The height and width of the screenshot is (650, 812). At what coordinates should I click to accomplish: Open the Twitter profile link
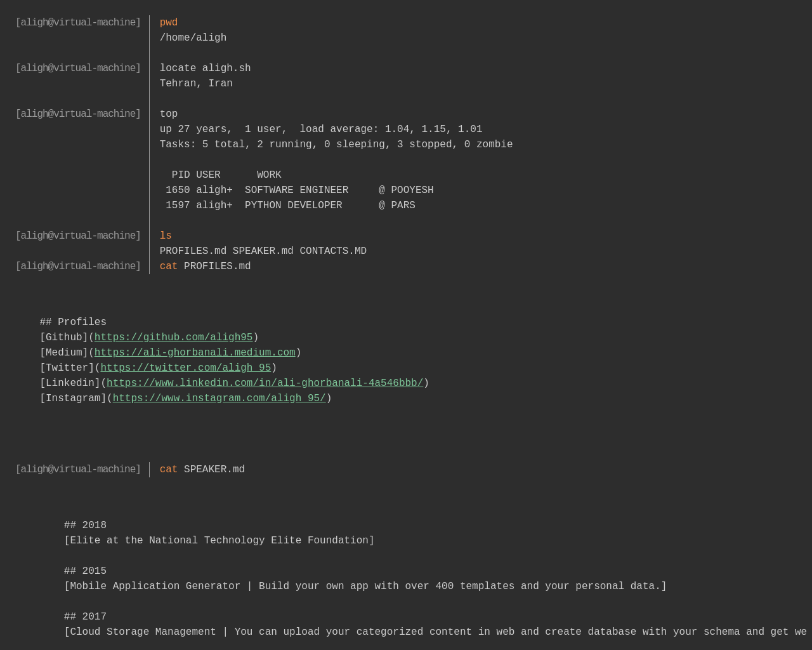[x=186, y=368]
